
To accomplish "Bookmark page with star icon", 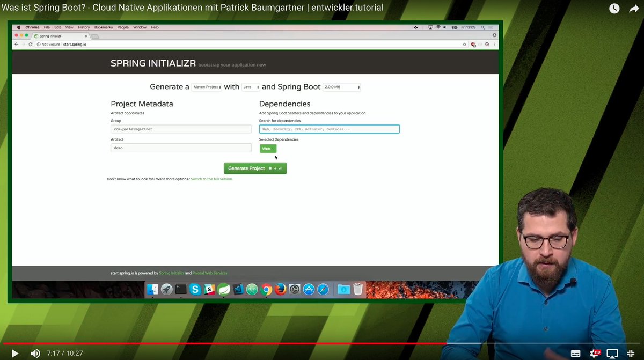I will 465,45.
